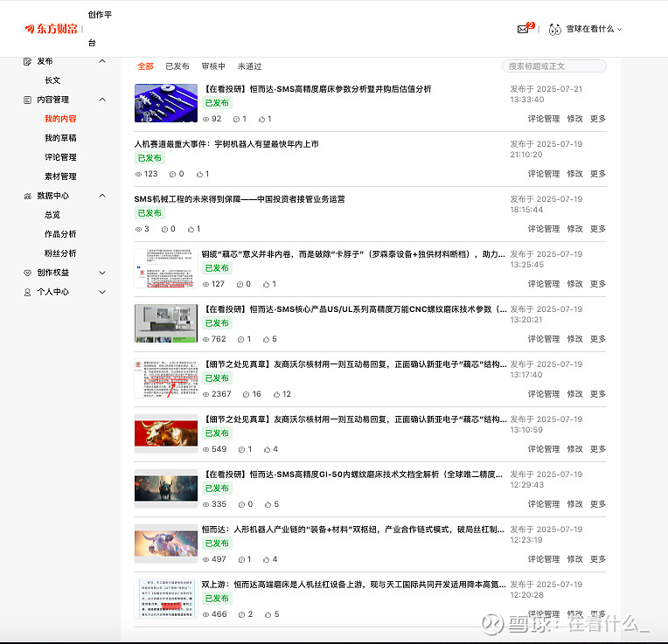Click the 个人中心 person icon
Screen dimensions: 668x644
(x=27, y=293)
